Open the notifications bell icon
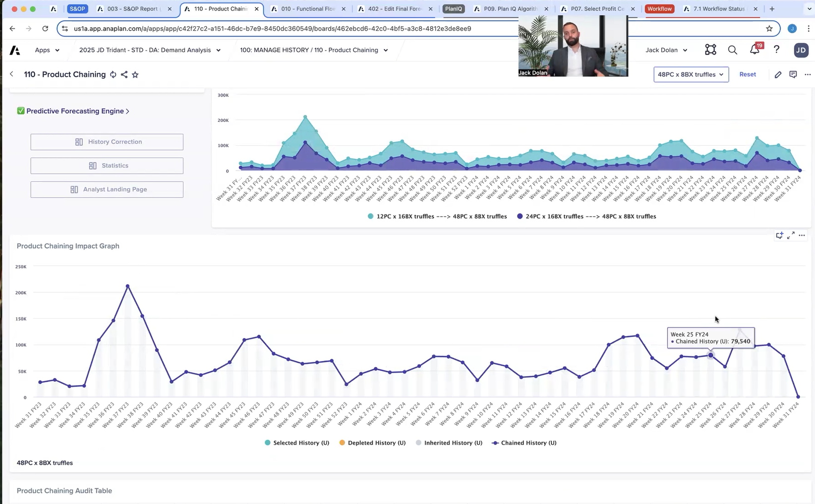Viewport: 815px width, 504px height. click(755, 50)
